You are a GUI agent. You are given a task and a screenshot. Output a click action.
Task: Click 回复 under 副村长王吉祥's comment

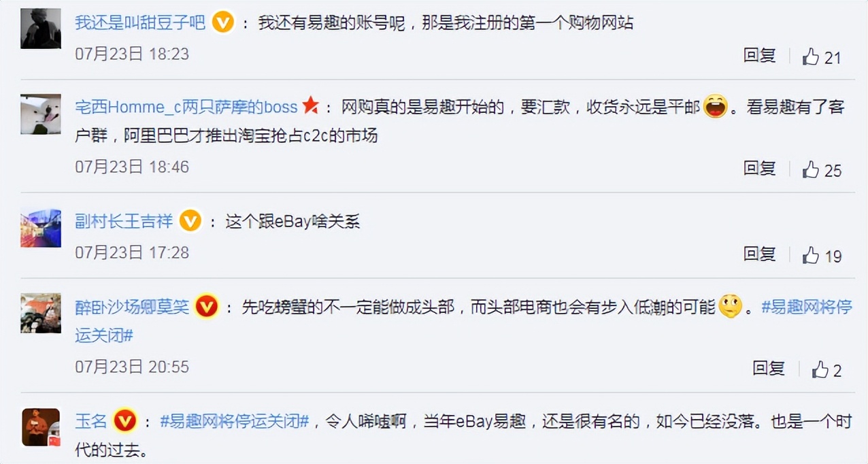tap(760, 254)
